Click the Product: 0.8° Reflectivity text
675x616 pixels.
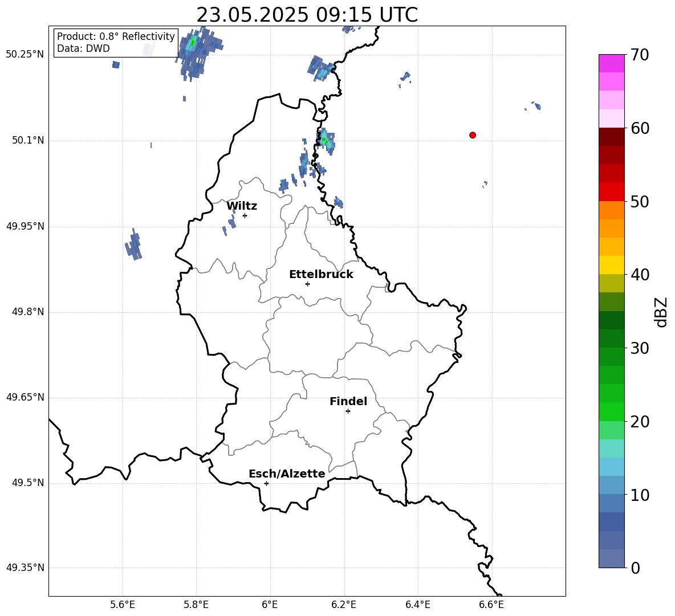[x=116, y=36]
